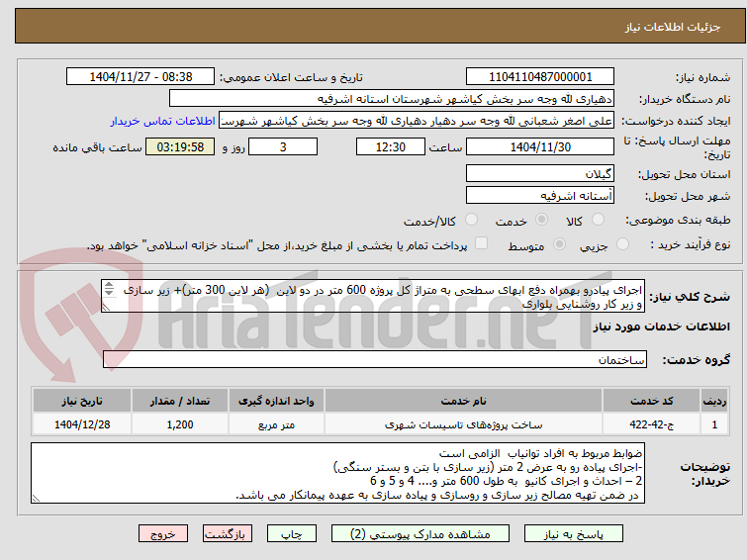Click the گروه خدمت field ساختمان

(375, 359)
